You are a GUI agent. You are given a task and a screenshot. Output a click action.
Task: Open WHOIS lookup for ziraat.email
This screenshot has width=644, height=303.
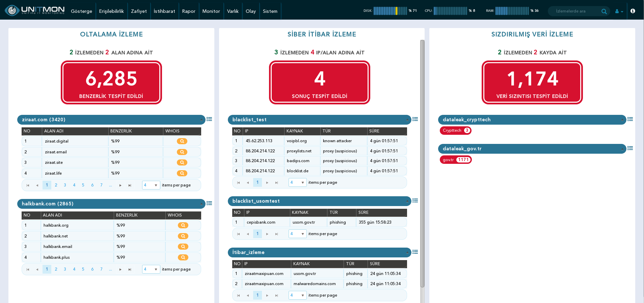(182, 152)
